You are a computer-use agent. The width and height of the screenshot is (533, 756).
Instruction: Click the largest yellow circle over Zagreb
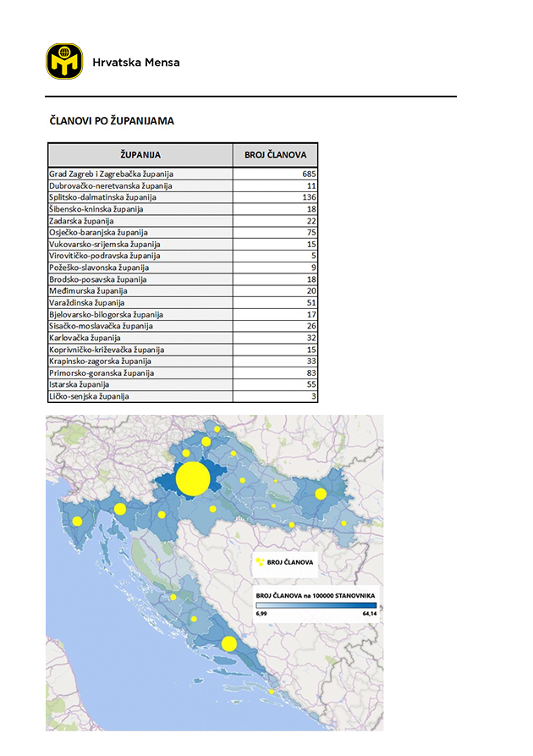192,477
